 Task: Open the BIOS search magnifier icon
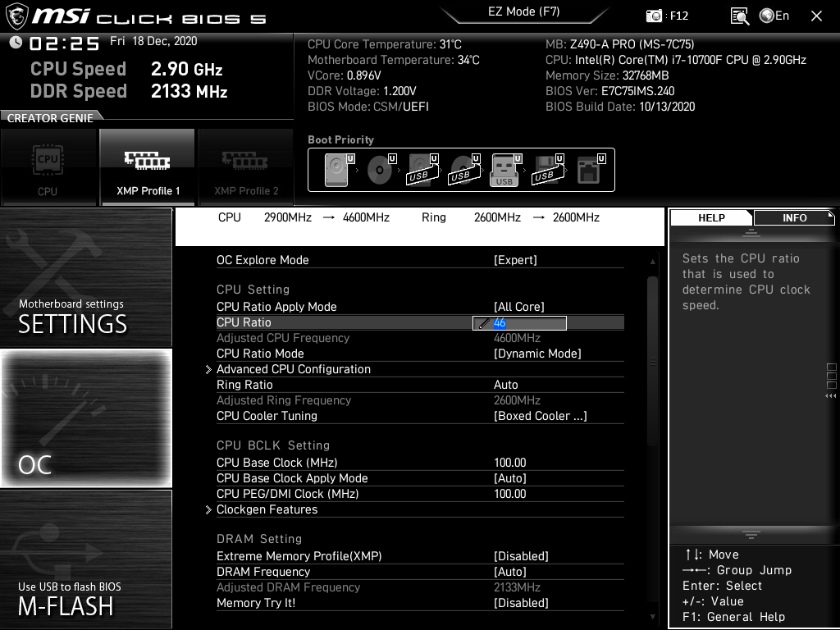(740, 16)
